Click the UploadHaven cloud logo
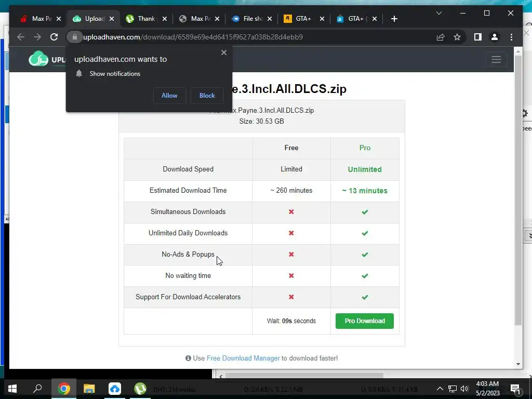The width and height of the screenshot is (532, 399). click(x=38, y=59)
